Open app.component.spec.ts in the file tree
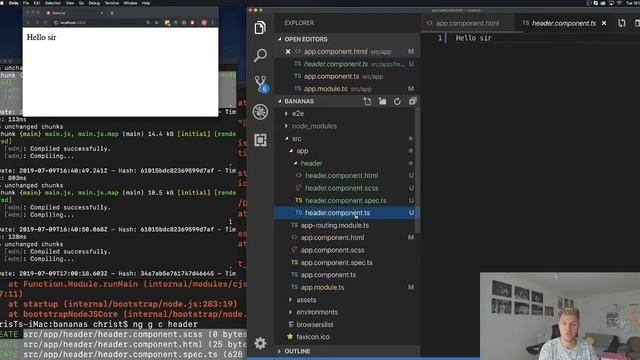Screen dimensions: 640x360 coord(336,262)
